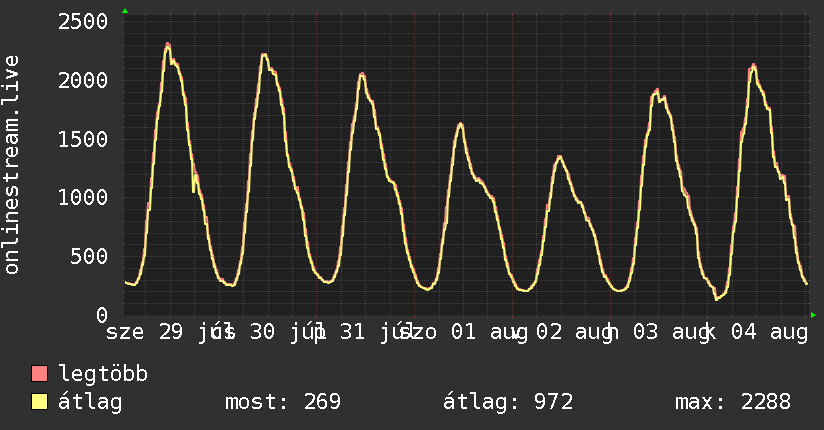
Task: Click the 2500 y-axis label
Action: [x=83, y=22]
